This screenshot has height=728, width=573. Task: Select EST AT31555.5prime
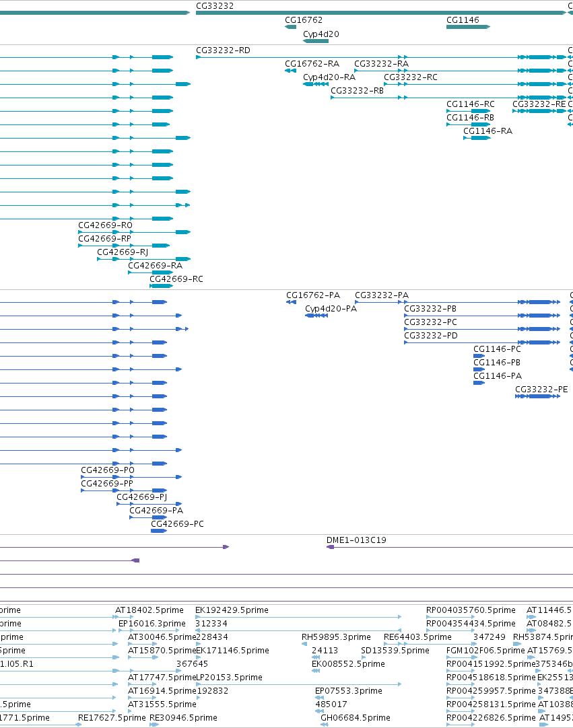coord(162,704)
